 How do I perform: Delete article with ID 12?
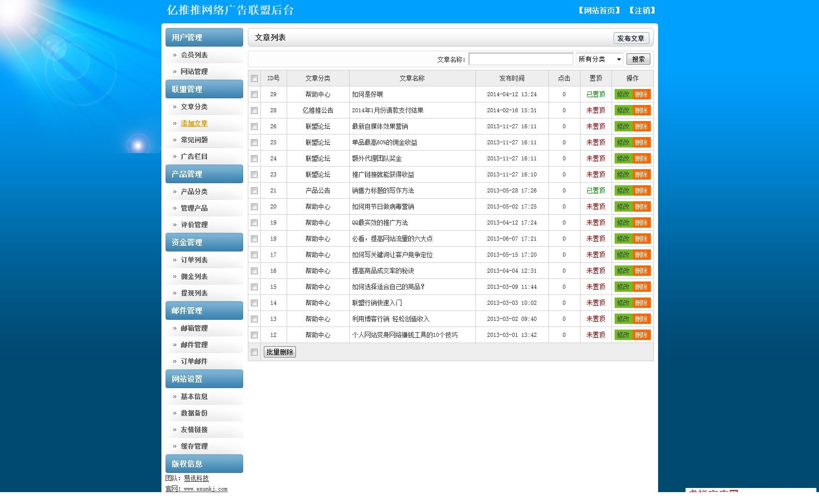641,335
